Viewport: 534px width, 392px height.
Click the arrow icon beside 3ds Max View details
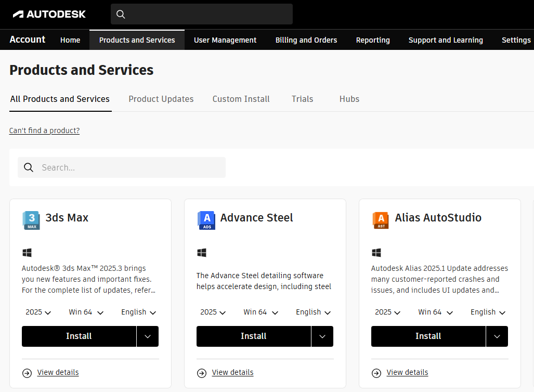coord(27,373)
